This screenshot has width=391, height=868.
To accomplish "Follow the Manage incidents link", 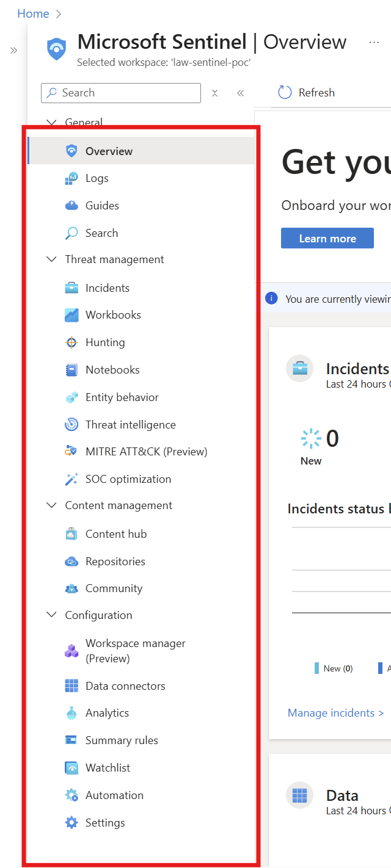I will (335, 713).
